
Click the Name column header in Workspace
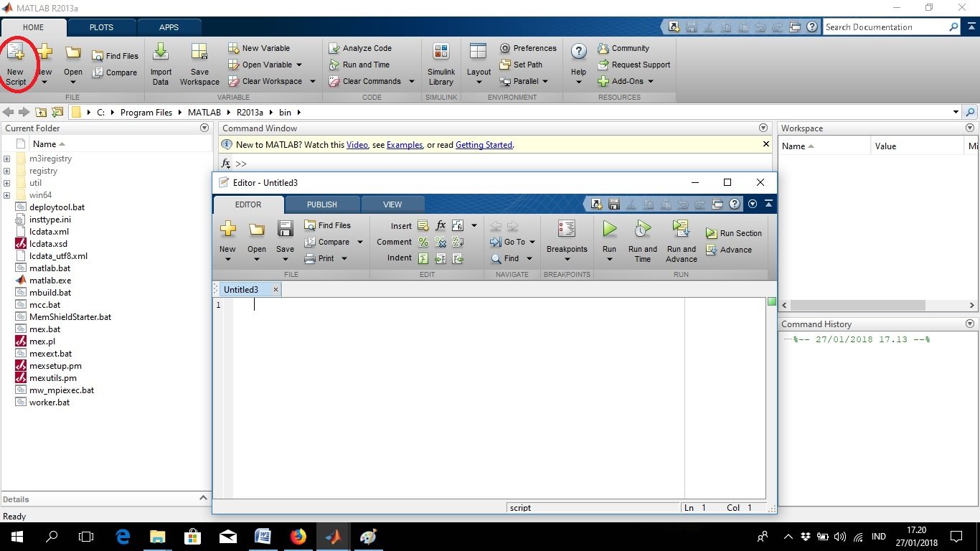824,146
